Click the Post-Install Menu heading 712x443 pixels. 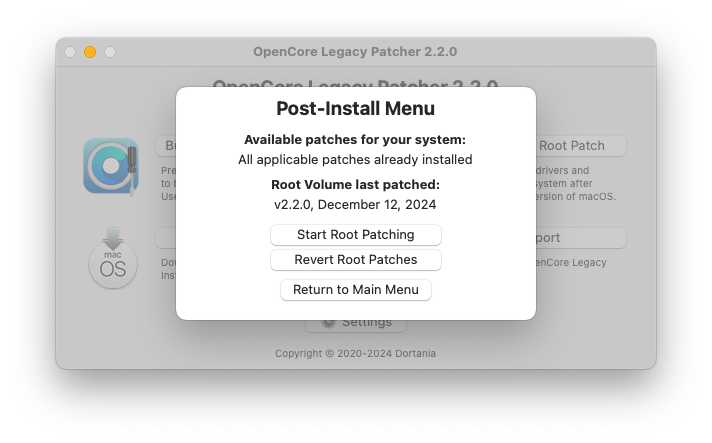[x=356, y=108]
